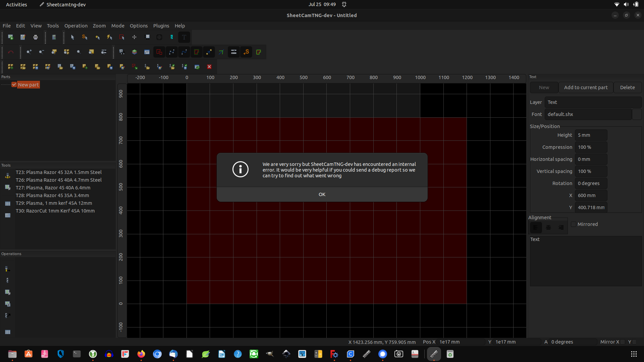Click the zoom out magnifier-minus icon
This screenshot has width=644, height=362.
point(42,52)
